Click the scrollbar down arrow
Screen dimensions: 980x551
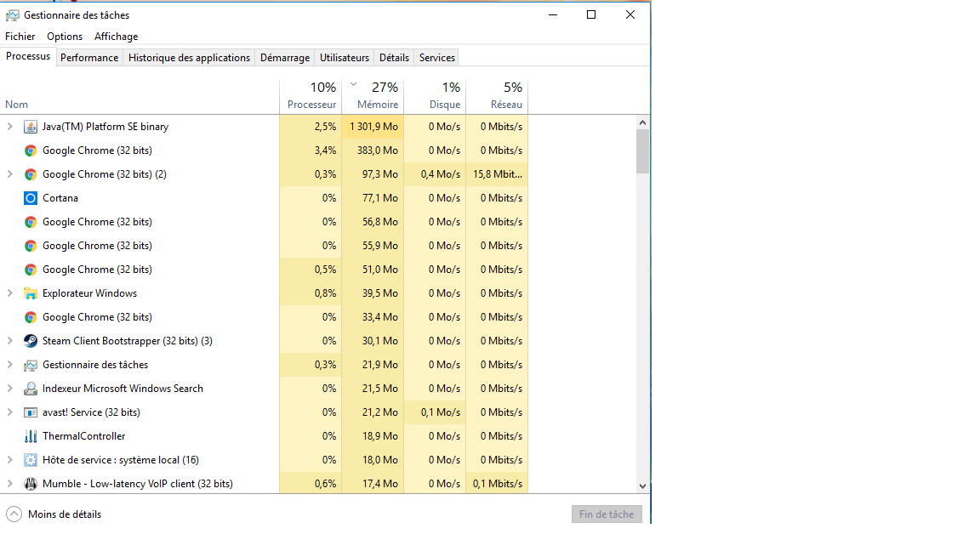[642, 486]
